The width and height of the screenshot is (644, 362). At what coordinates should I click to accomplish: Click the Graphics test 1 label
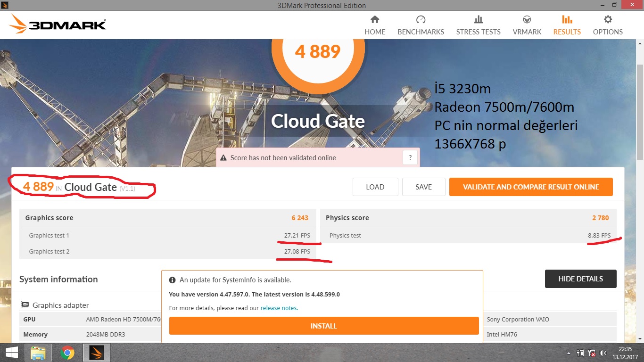[49, 235]
